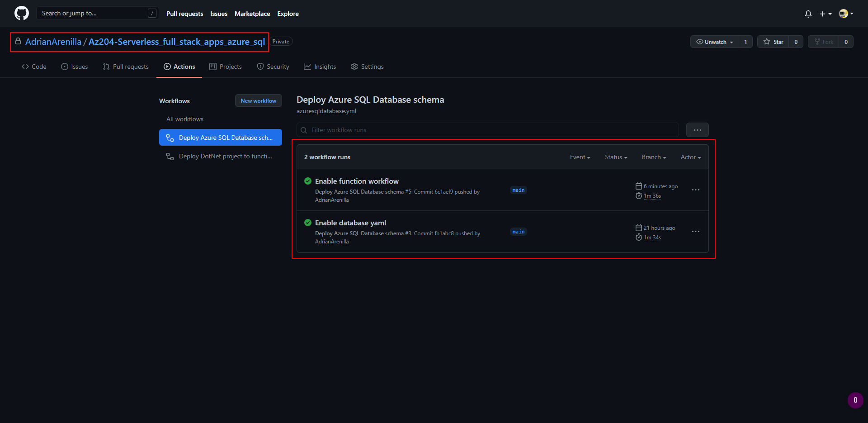Viewport: 868px width, 423px height.
Task: Click the watchers count 1
Action: [x=745, y=42]
